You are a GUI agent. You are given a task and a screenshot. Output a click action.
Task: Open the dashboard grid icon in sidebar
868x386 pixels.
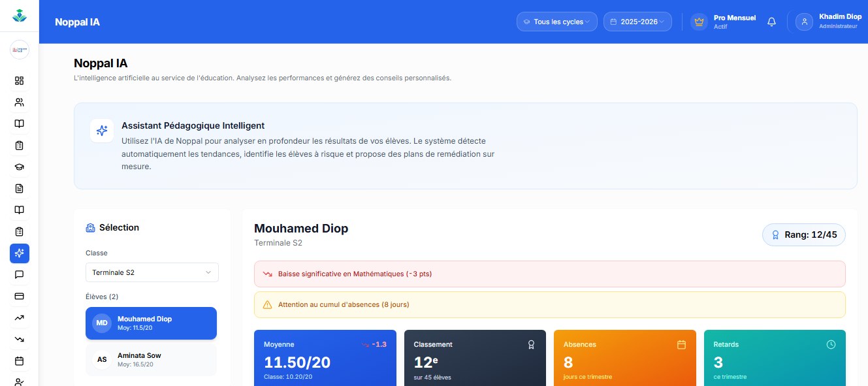pos(19,80)
